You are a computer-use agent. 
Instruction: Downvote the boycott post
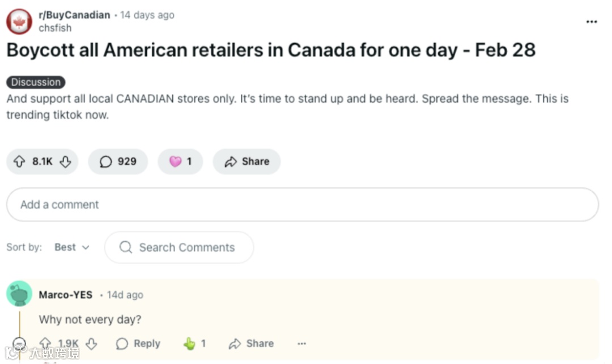65,162
